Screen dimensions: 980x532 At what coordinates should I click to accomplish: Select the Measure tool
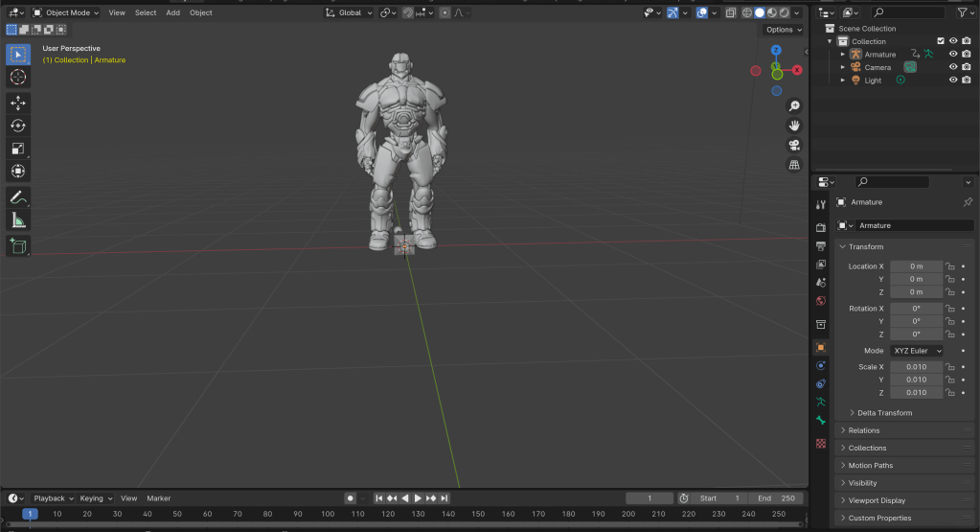tap(18, 220)
